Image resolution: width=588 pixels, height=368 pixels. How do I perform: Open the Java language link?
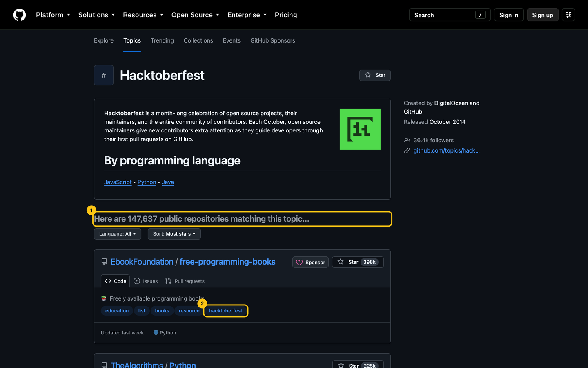coord(168,182)
